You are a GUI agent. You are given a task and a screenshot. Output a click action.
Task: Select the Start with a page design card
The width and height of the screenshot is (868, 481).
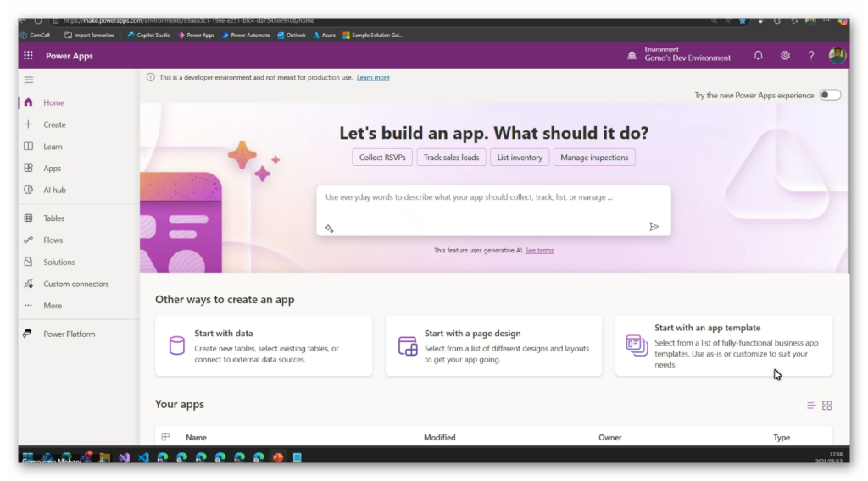pyautogui.click(x=493, y=346)
